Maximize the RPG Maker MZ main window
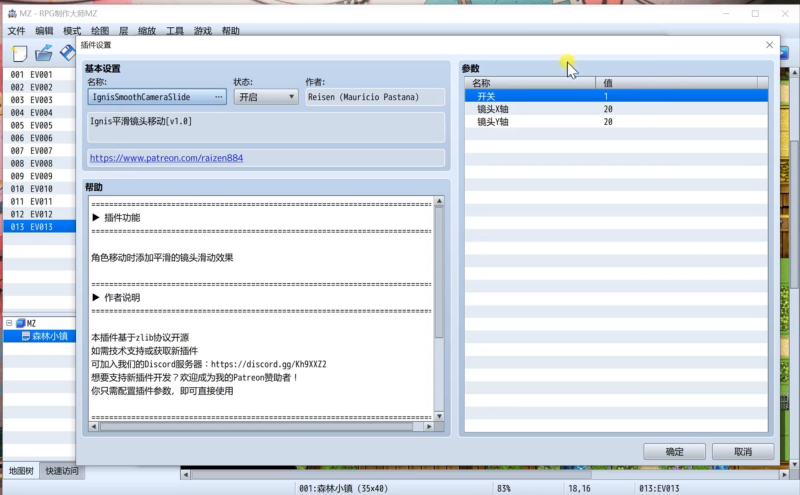This screenshot has height=495, width=800. pyautogui.click(x=755, y=14)
